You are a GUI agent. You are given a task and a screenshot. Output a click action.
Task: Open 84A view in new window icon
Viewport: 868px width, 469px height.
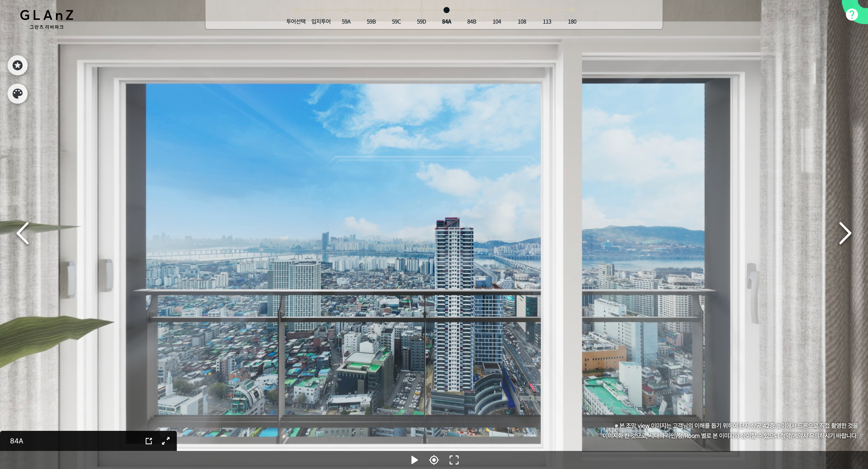149,441
